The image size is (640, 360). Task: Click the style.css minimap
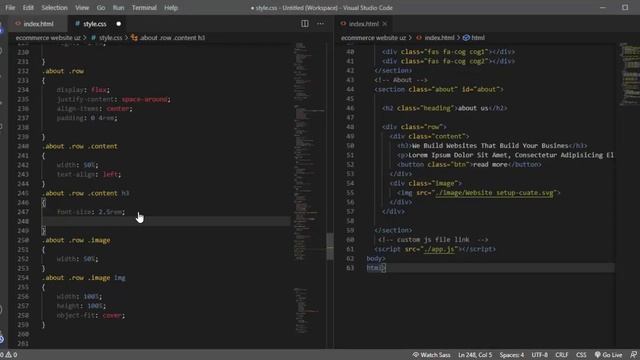click(x=309, y=188)
